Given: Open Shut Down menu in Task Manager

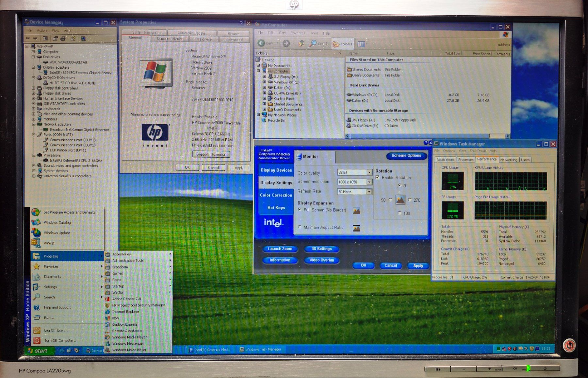Looking at the screenshot, I should coord(478,151).
